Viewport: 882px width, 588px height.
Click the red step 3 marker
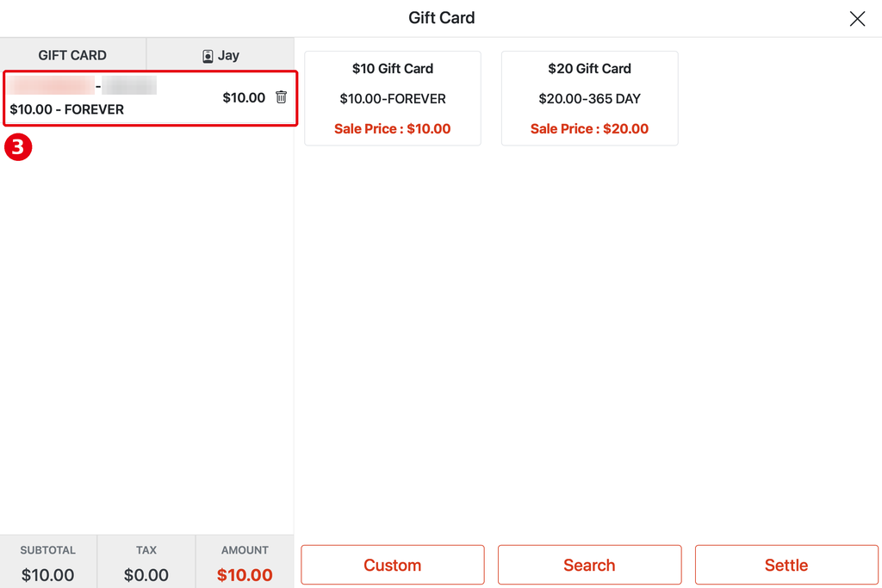pyautogui.click(x=18, y=147)
